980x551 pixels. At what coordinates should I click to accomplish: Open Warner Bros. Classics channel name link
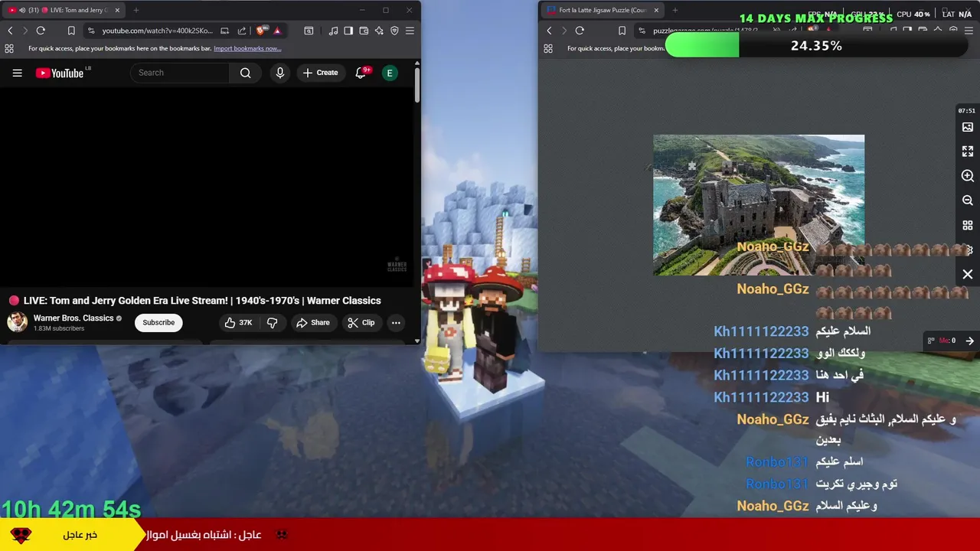coord(73,318)
